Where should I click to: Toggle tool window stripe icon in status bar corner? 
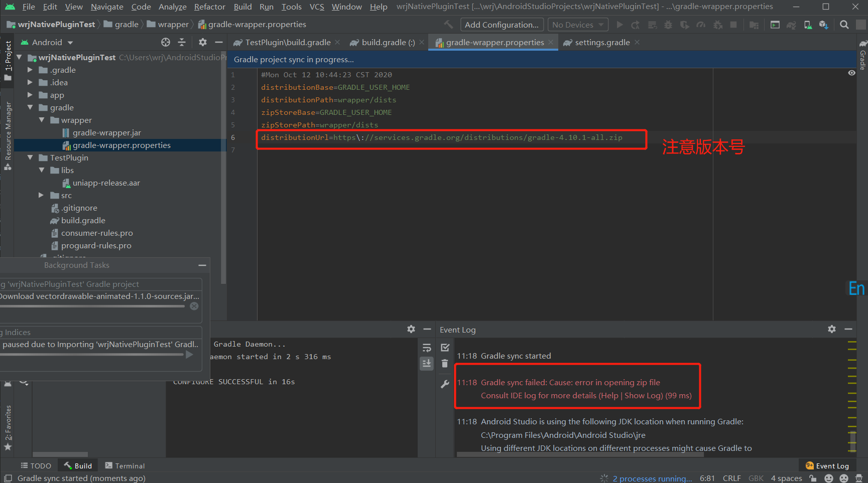coord(8,478)
